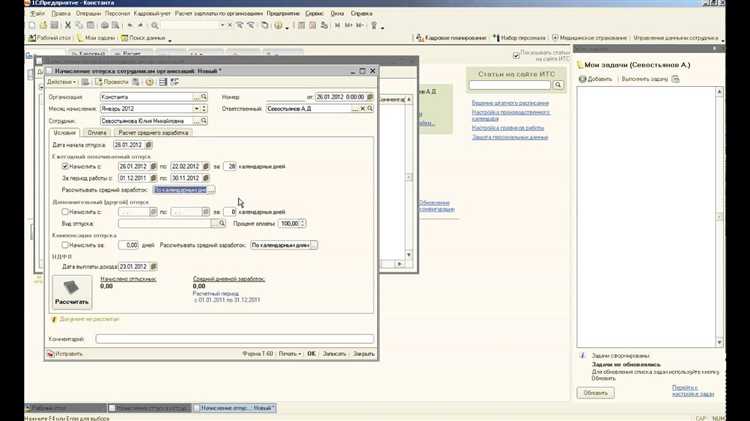This screenshot has width=750, height=421.
Task: Open the selected Рассчитывать средний заработок selector
Action: (x=211, y=190)
